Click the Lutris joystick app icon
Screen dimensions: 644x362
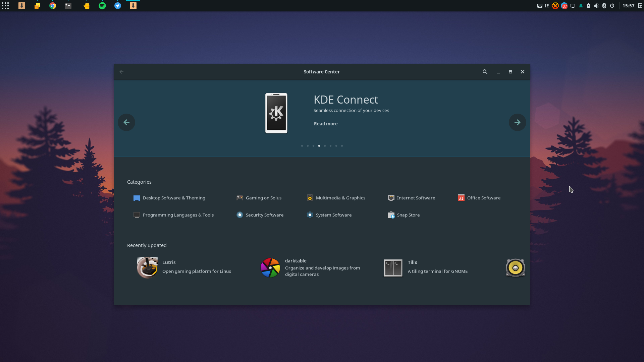147,268
